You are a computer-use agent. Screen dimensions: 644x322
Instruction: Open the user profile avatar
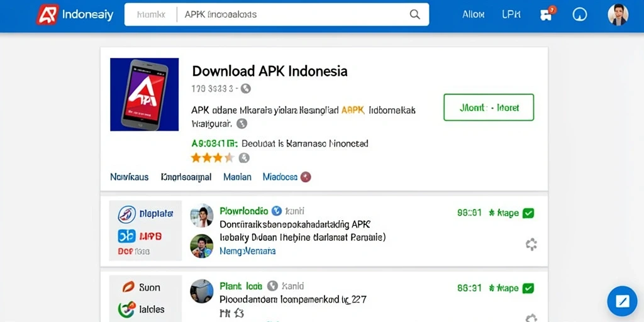pos(618,15)
